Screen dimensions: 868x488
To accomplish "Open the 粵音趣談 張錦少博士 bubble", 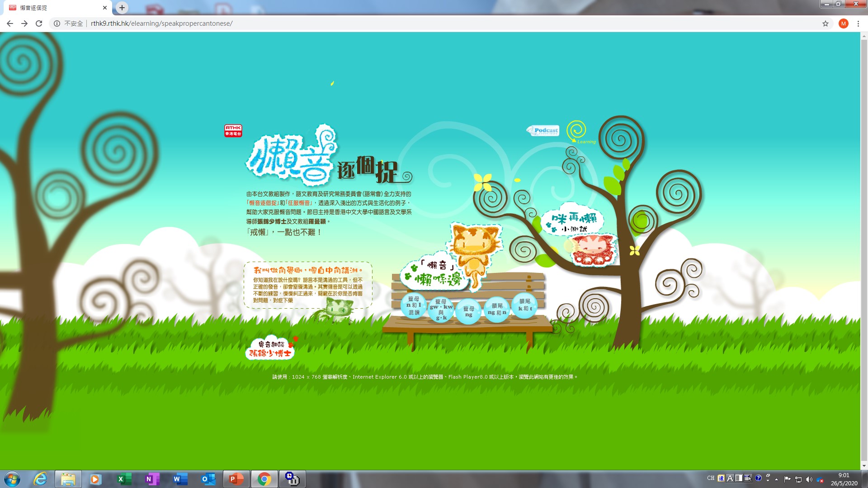I will (x=270, y=349).
